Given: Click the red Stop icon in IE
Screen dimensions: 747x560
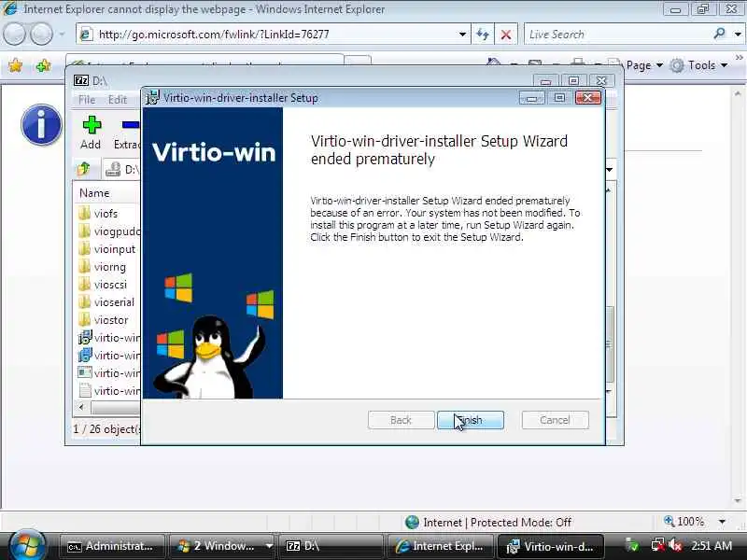Looking at the screenshot, I should (x=506, y=35).
